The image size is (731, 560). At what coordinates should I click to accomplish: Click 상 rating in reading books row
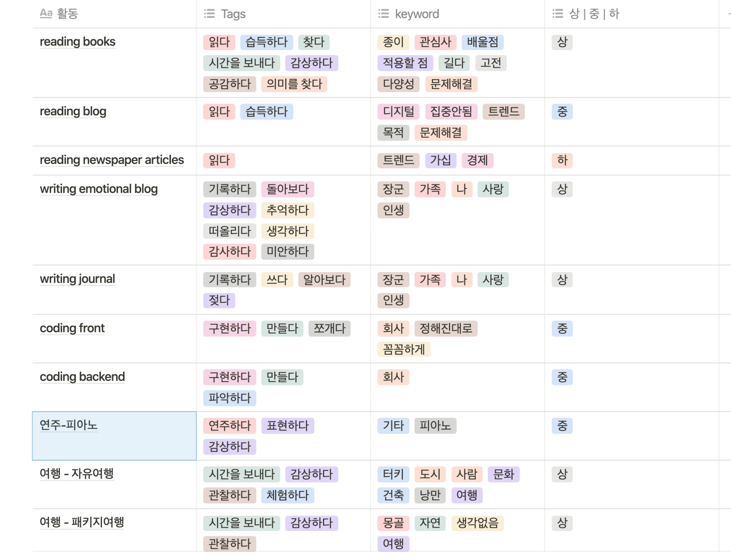[562, 42]
